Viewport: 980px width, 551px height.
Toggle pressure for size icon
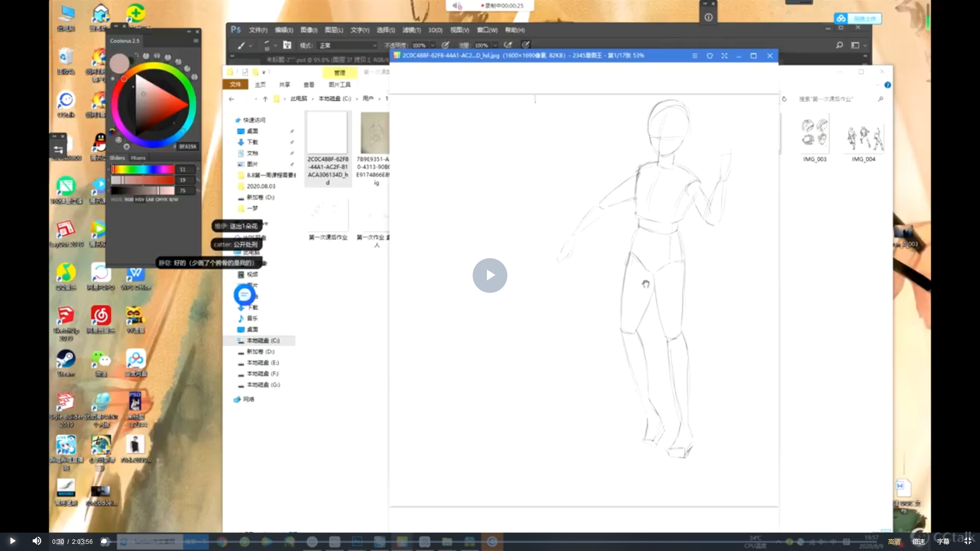click(526, 45)
